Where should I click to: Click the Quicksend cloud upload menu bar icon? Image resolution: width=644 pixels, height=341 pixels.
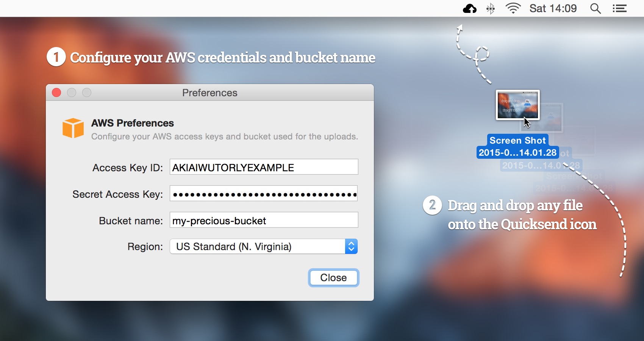click(x=470, y=8)
